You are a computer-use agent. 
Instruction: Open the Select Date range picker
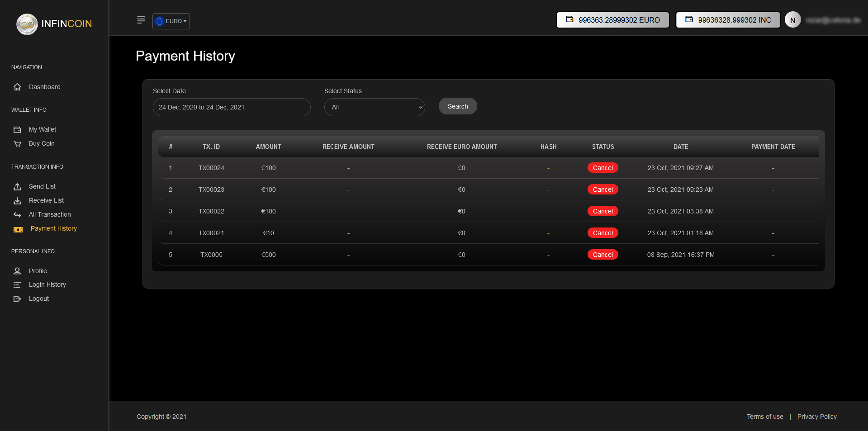(x=231, y=107)
